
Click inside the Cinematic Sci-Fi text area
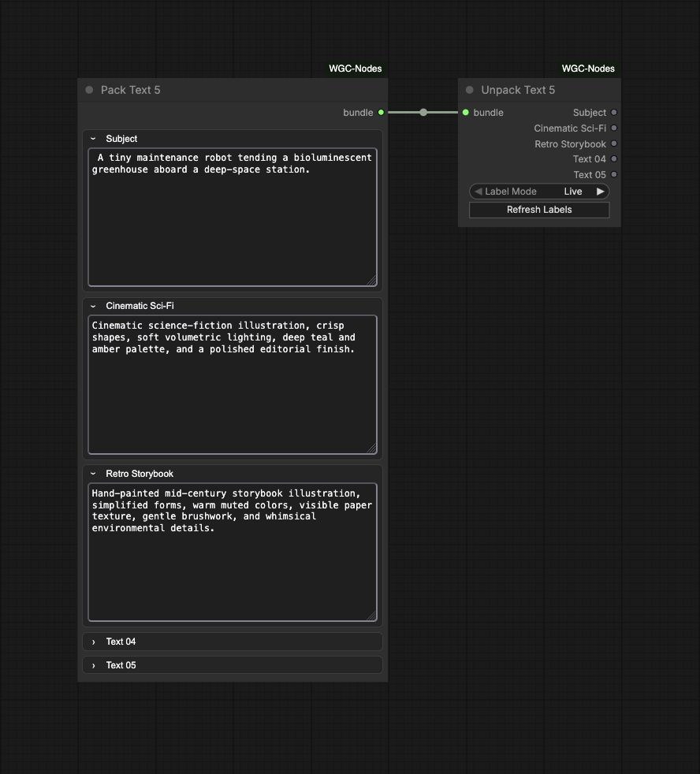pos(233,385)
